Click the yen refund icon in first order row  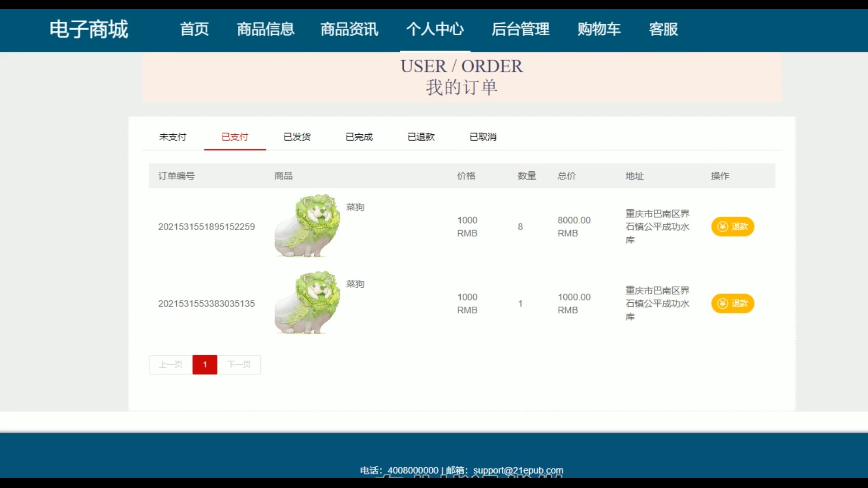[722, 226]
